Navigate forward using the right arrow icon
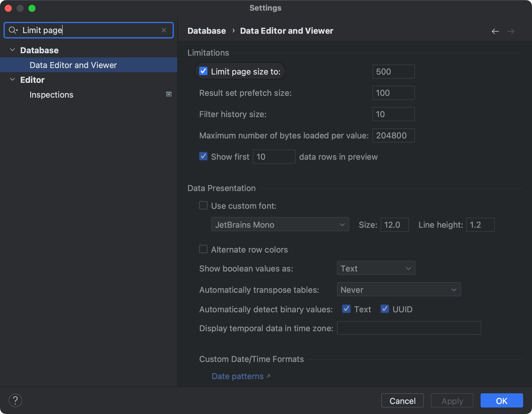The height and width of the screenshot is (414, 532). click(511, 31)
